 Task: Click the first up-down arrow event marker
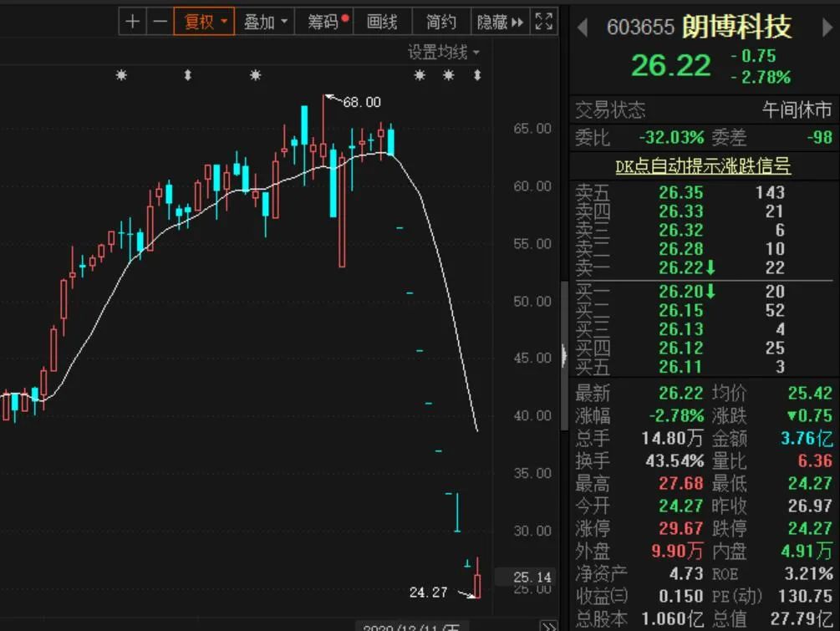[x=187, y=75]
